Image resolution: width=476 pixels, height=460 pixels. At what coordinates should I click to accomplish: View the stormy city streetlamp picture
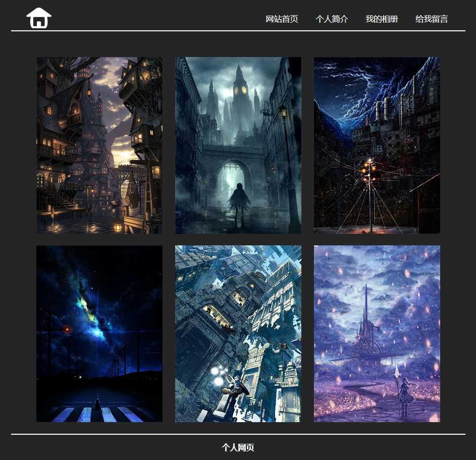tap(377, 145)
